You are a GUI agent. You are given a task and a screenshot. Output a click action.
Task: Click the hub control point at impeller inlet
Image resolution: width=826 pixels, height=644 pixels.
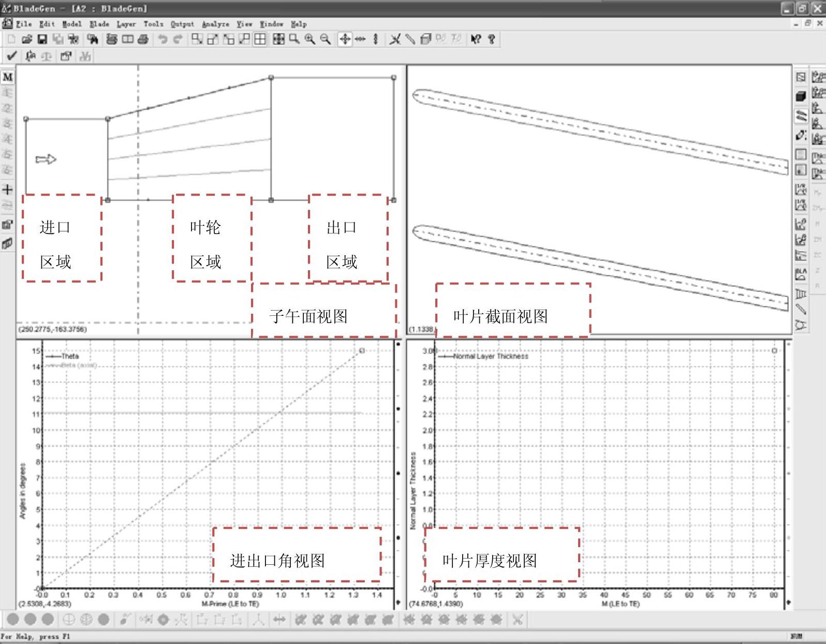108,200
